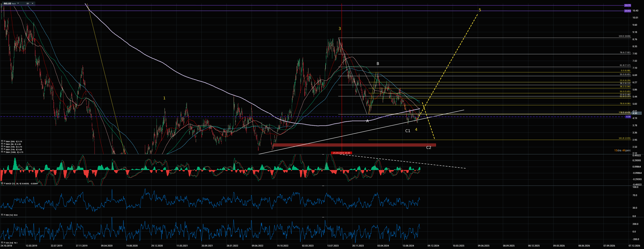The width and height of the screenshot is (644, 249).
Task: Click the 25.09.2023 16:00 vertical line marker
Action: pos(341,153)
